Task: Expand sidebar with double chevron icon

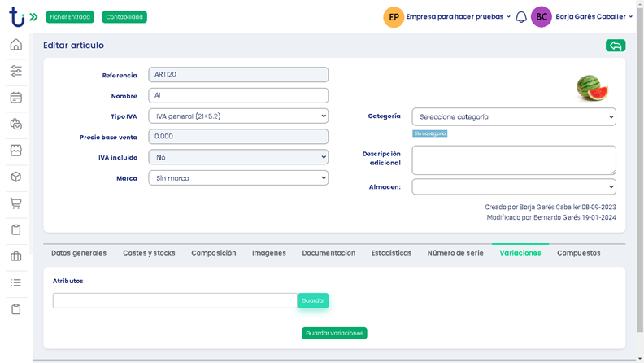Action: pyautogui.click(x=33, y=17)
